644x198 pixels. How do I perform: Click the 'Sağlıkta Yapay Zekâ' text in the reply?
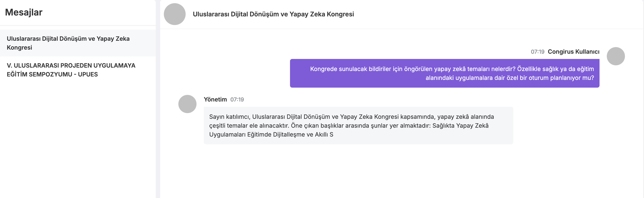click(460, 126)
